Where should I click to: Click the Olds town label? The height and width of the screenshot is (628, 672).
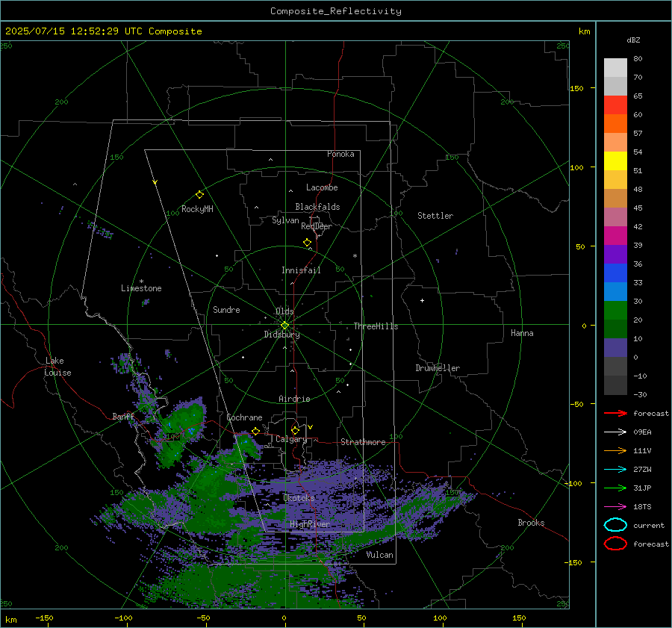click(284, 311)
